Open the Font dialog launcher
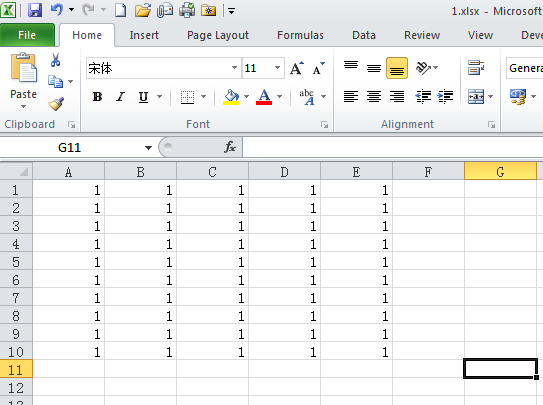Viewport: 543px width, 405px height. click(x=324, y=125)
